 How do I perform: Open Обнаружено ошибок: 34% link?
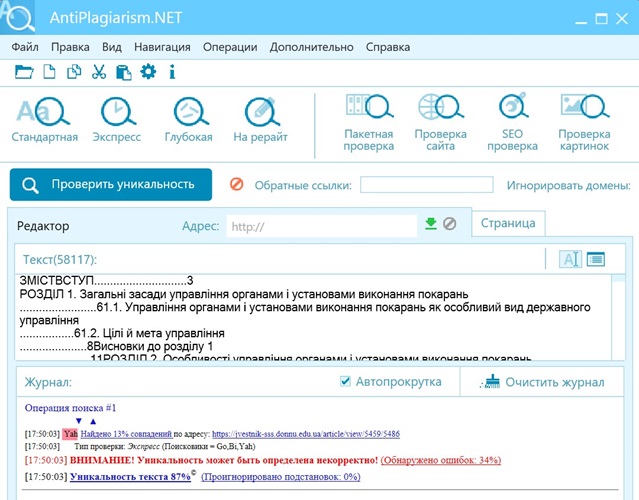441,460
